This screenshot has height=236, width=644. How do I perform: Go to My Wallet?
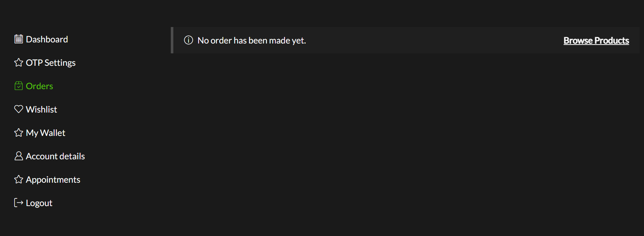pos(45,133)
